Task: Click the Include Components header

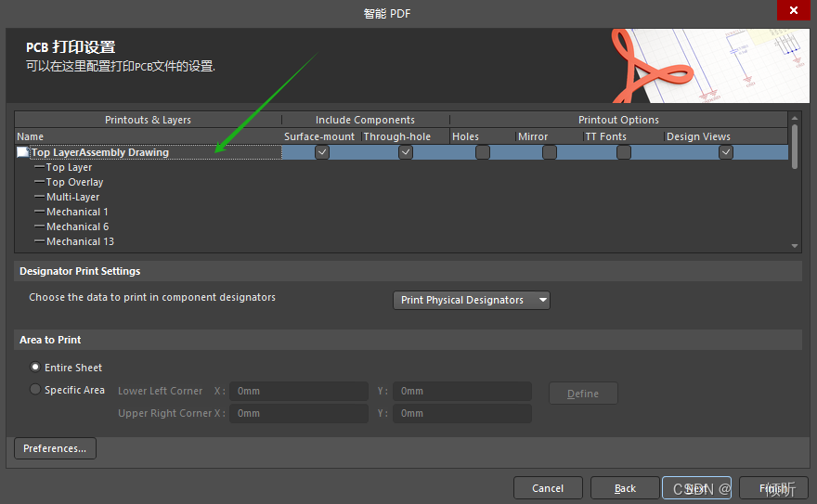Action: coord(365,120)
